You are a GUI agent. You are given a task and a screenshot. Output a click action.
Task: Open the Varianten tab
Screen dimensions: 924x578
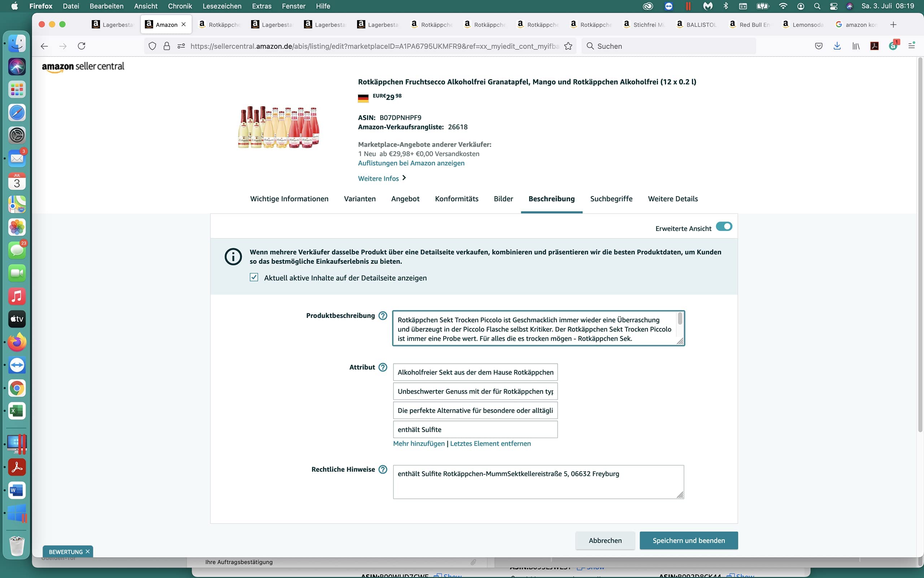click(359, 199)
